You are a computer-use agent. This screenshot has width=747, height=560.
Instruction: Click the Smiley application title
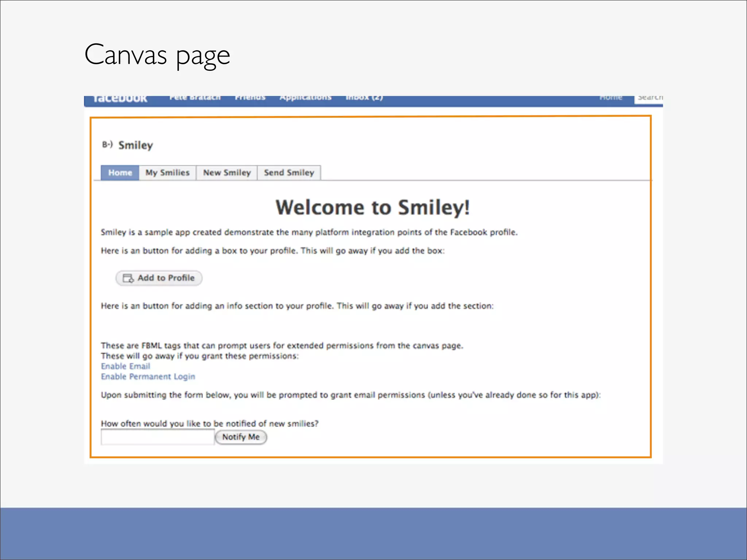pyautogui.click(x=136, y=145)
